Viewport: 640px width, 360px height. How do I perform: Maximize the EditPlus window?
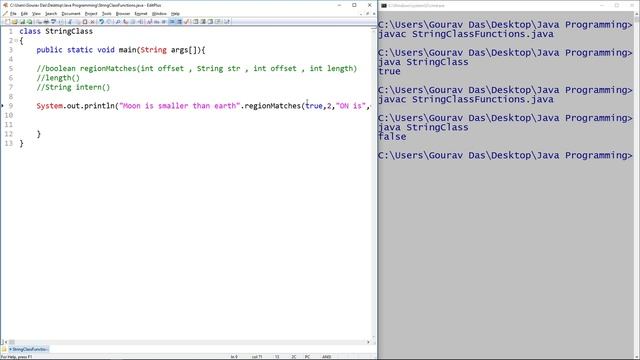(354, 5)
